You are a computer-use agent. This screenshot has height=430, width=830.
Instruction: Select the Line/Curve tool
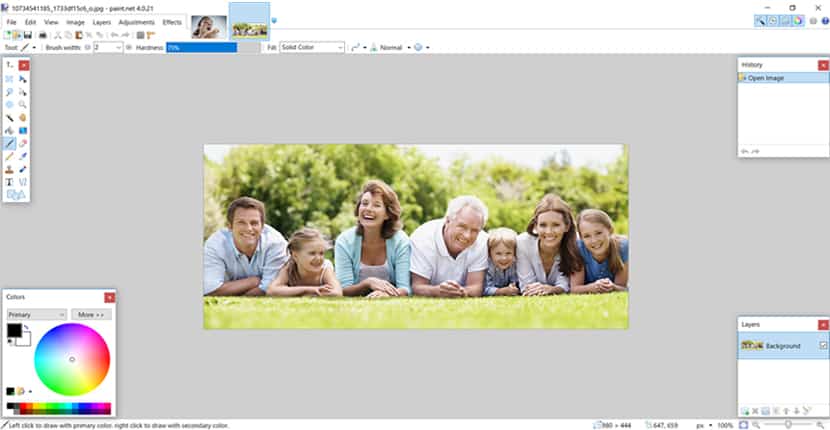pos(23,182)
